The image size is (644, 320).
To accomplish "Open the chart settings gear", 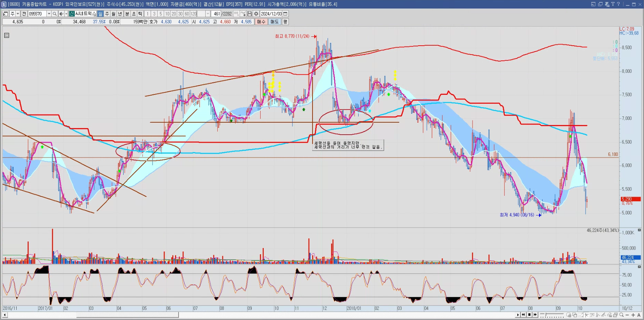I will (x=256, y=14).
